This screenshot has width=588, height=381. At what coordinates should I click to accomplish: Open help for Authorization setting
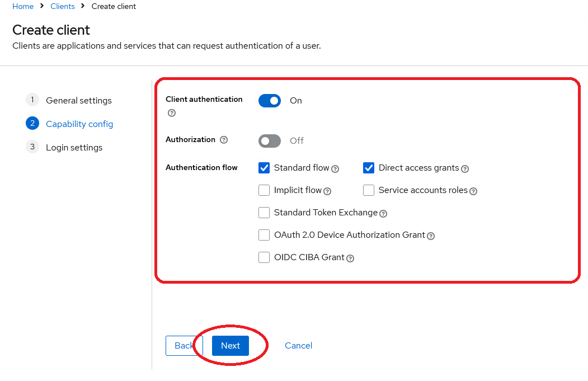224,140
